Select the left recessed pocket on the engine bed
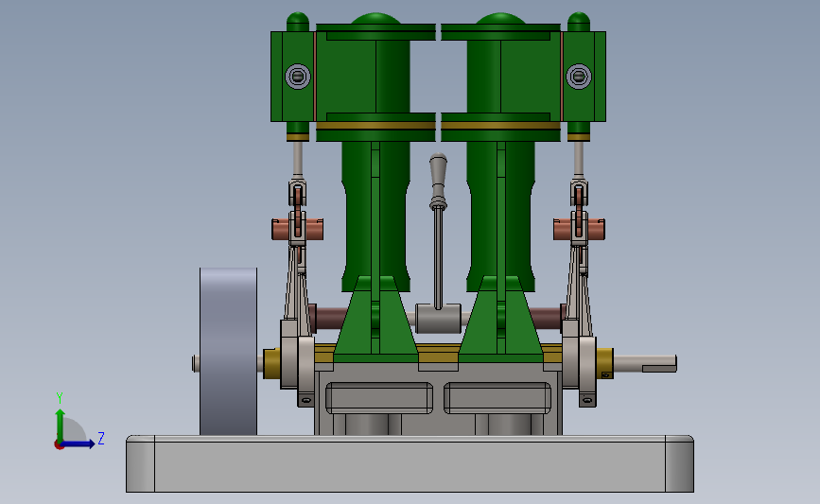 tap(379, 398)
